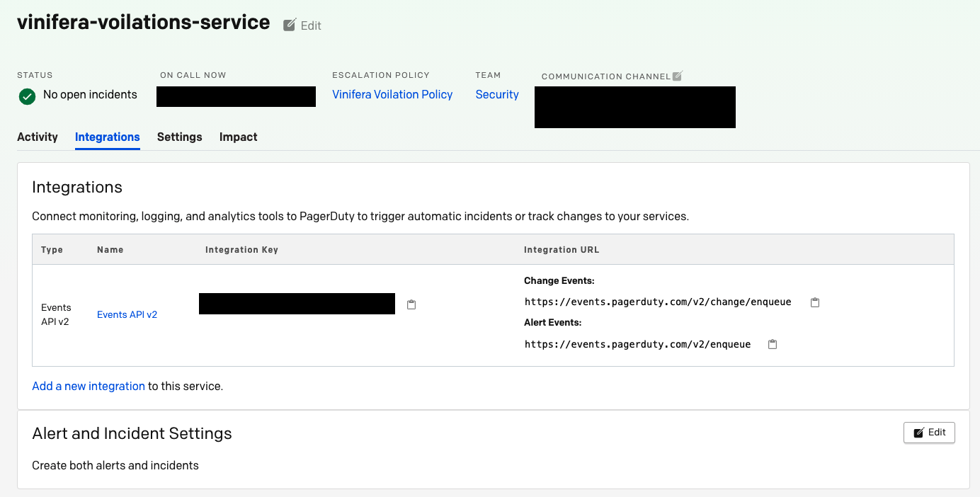Image resolution: width=980 pixels, height=497 pixels.
Task: Edit the vinifera-voilations-service name
Action: [302, 25]
